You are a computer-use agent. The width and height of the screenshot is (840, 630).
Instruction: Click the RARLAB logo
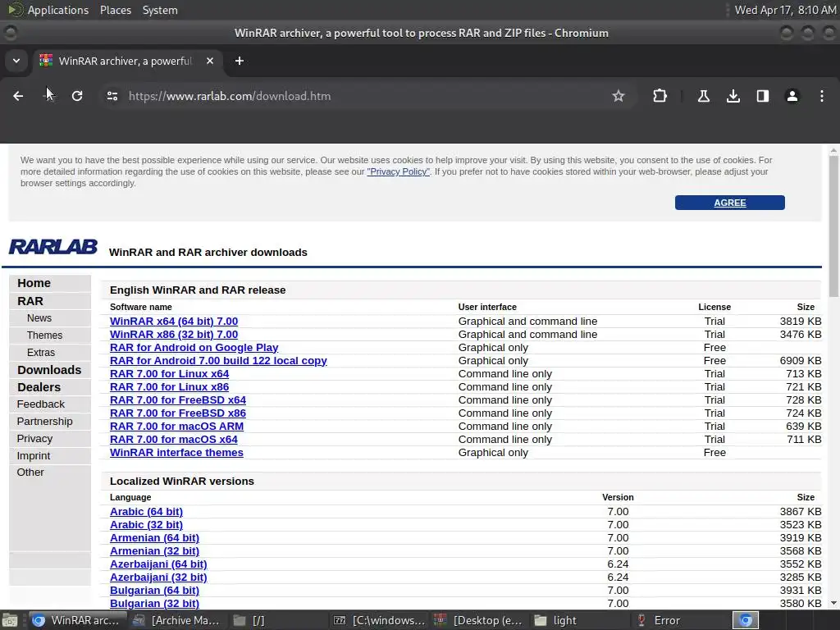click(x=53, y=247)
